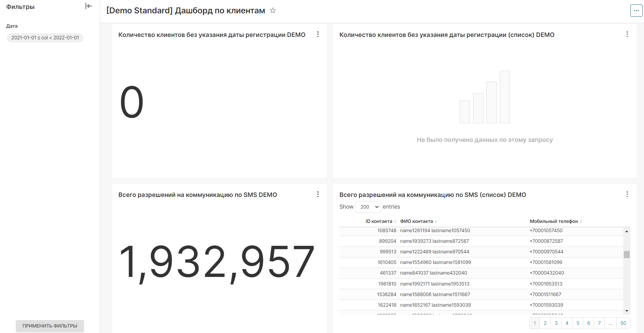Image resolution: width=644 pixels, height=333 pixels.
Task: Open menu for registration date count chart
Action: click(318, 35)
